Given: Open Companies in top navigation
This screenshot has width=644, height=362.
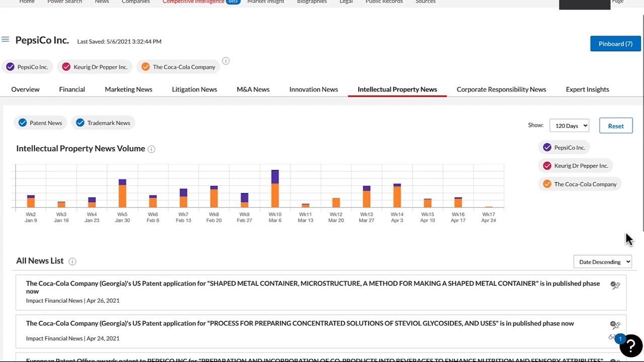Looking at the screenshot, I should click(136, 2).
